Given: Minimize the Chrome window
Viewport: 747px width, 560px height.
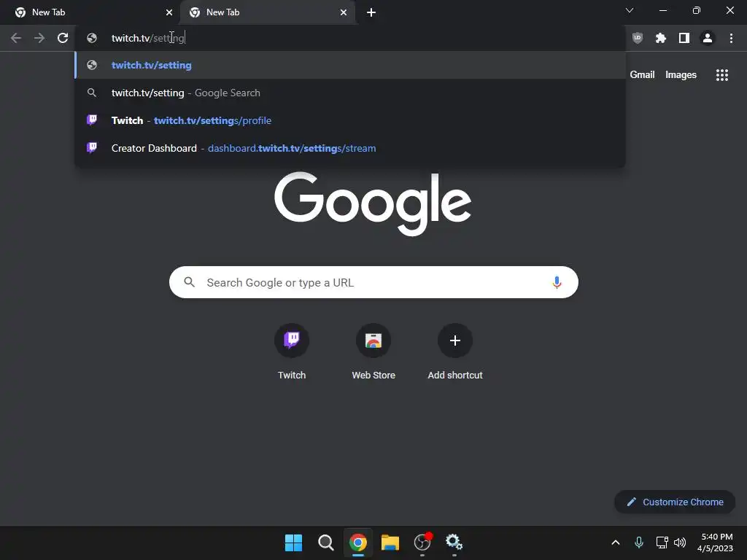Looking at the screenshot, I should (662, 10).
